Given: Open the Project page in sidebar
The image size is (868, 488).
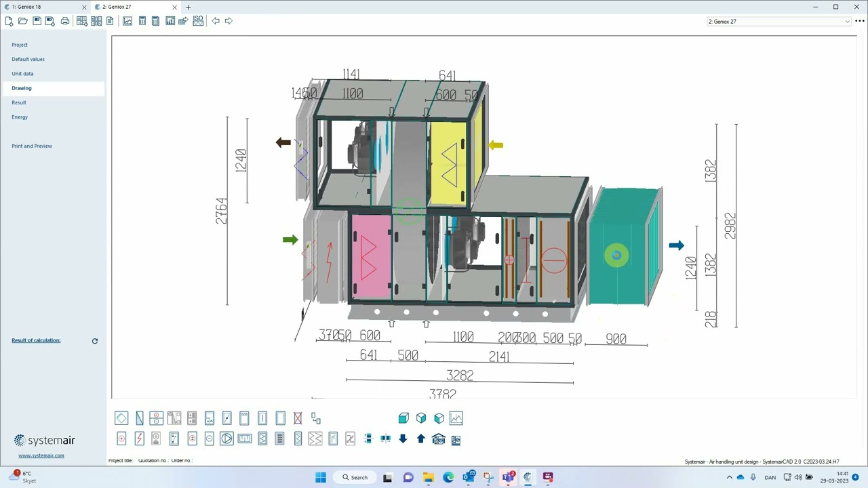Looking at the screenshot, I should (x=20, y=45).
